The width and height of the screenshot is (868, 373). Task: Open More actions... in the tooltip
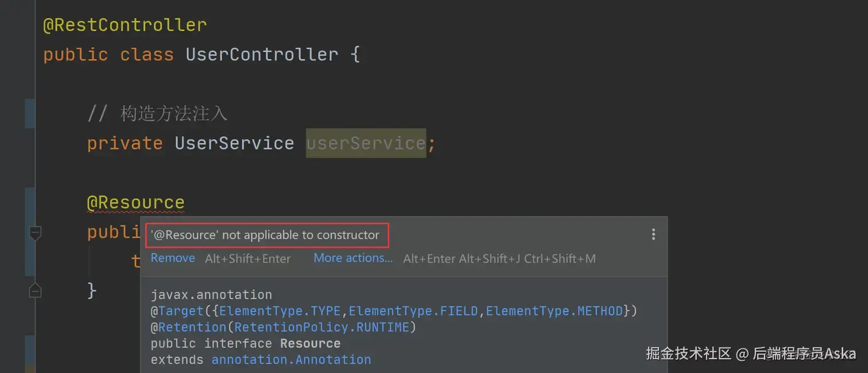353,258
